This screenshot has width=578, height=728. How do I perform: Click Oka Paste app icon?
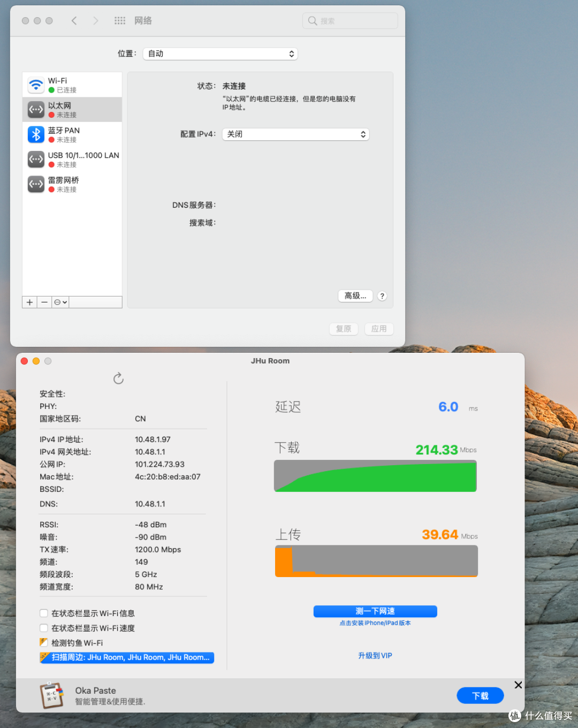(51, 695)
